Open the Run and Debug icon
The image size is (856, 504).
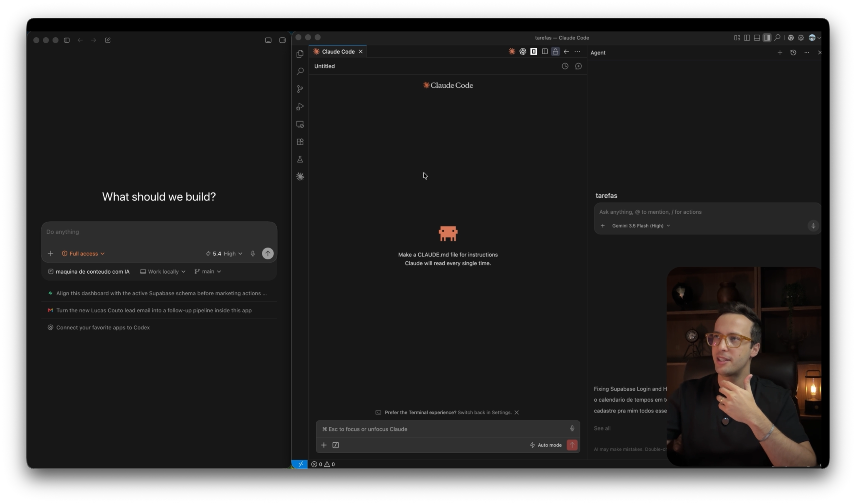tap(300, 107)
